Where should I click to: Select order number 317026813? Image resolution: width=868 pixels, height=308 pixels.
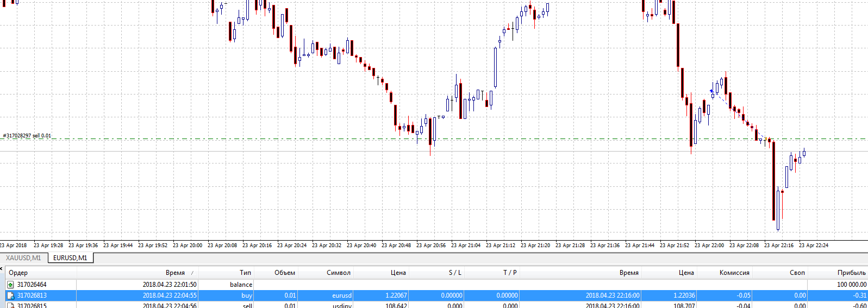click(32, 296)
